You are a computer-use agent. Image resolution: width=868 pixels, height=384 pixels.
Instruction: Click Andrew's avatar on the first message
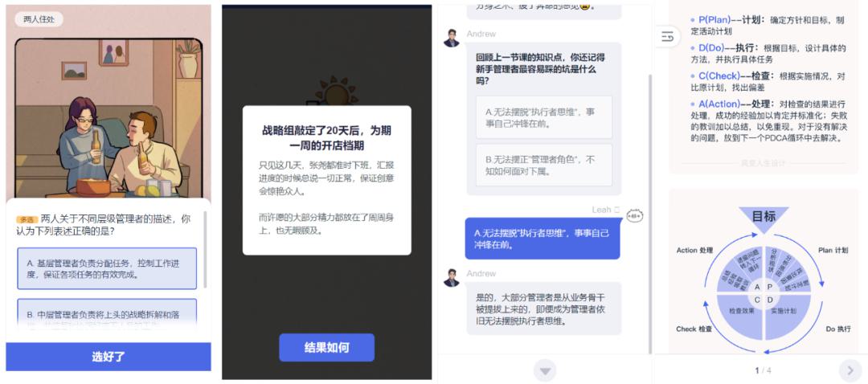click(x=451, y=39)
